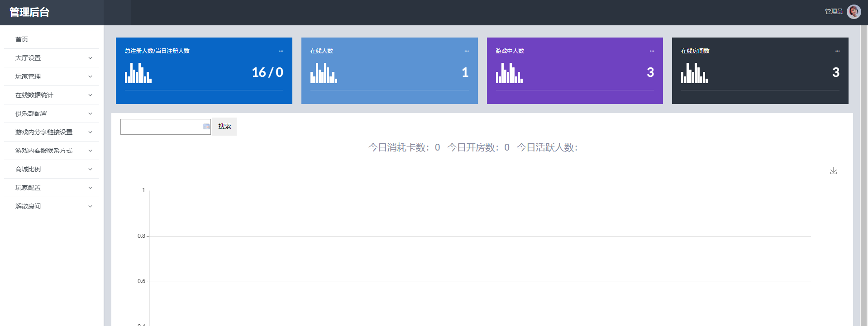Click the admin avatar picture

coord(854,12)
